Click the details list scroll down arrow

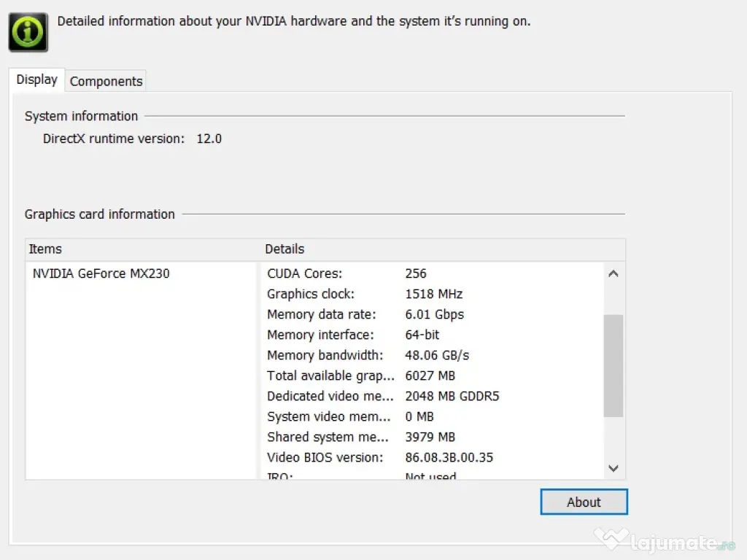pos(614,468)
